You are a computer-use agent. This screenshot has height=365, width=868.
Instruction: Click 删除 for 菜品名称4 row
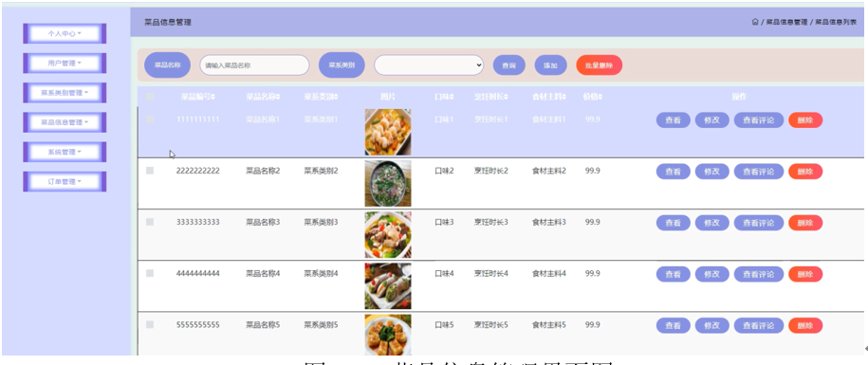pyautogui.click(x=805, y=274)
